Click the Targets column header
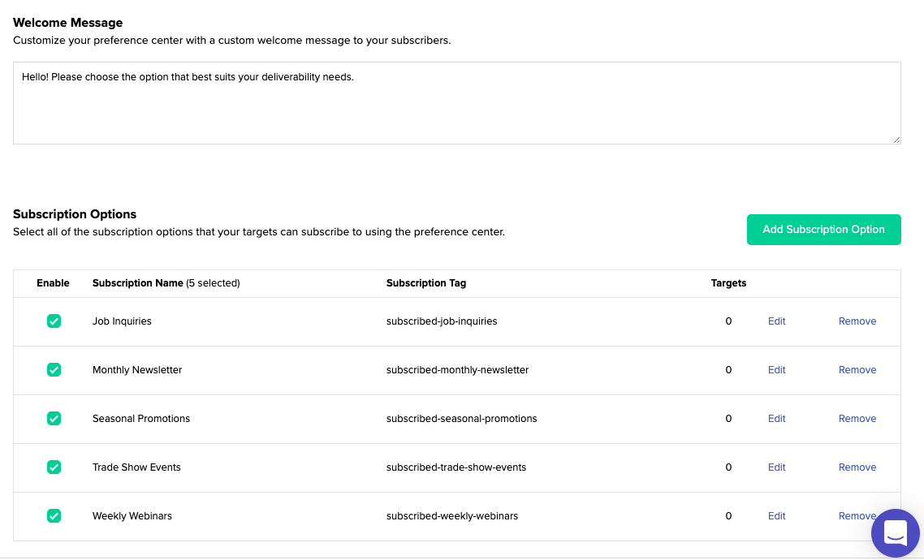 tap(729, 283)
